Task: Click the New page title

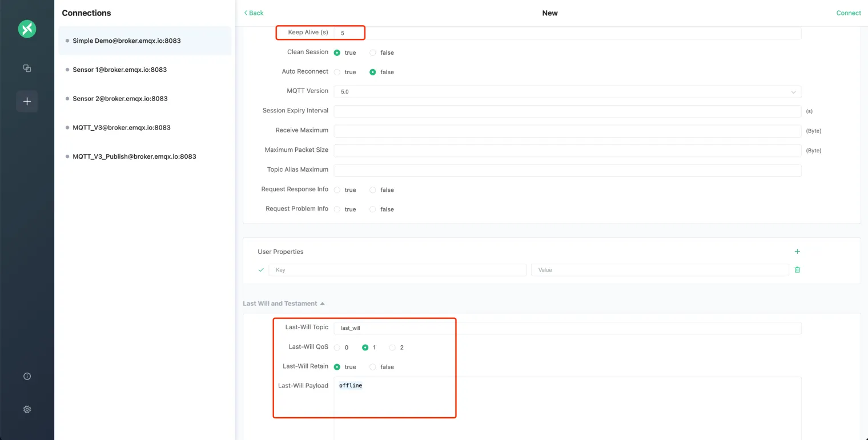Action: (x=550, y=13)
